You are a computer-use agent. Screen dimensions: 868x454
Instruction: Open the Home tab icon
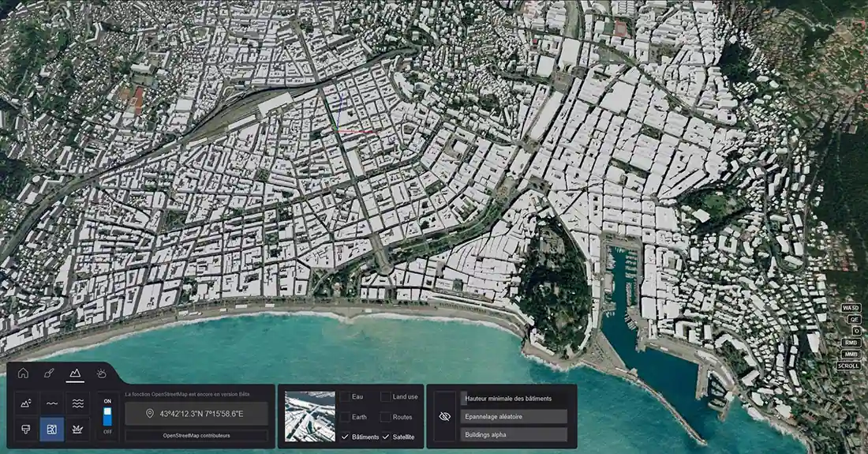[23, 373]
